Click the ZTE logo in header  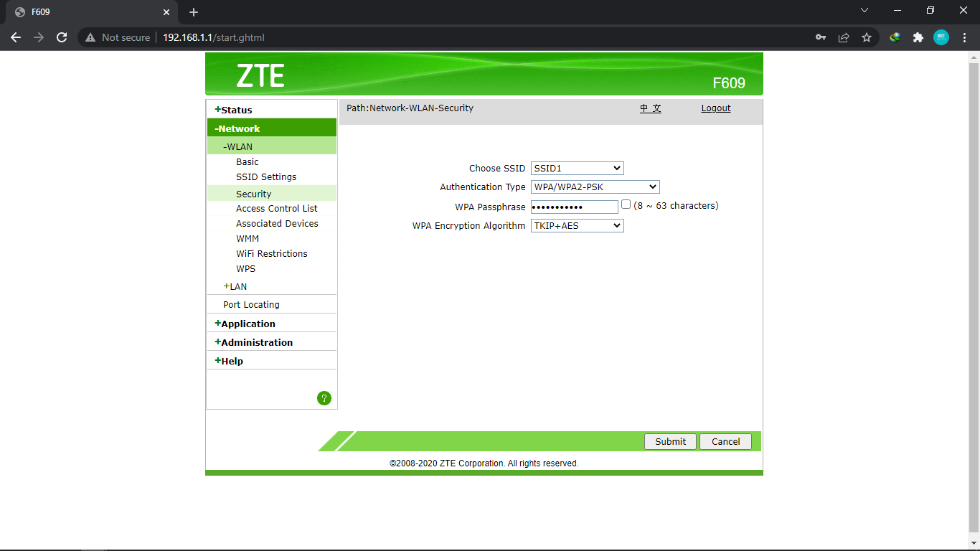tap(260, 76)
